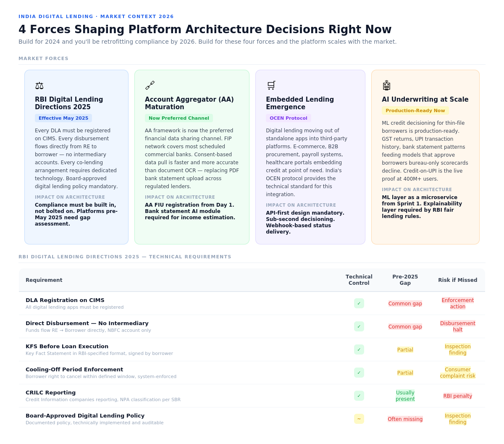Click the scales icon on RBI Directions card
The image size is (504, 444).
click(39, 86)
